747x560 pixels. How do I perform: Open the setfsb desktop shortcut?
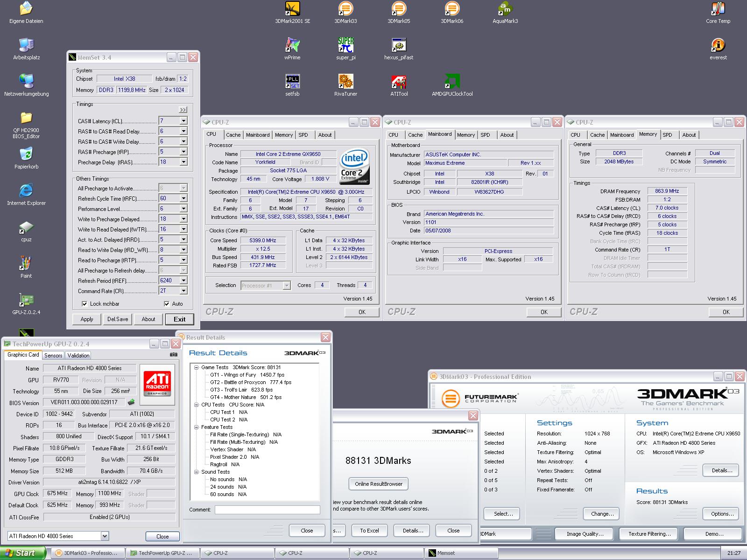pyautogui.click(x=292, y=82)
